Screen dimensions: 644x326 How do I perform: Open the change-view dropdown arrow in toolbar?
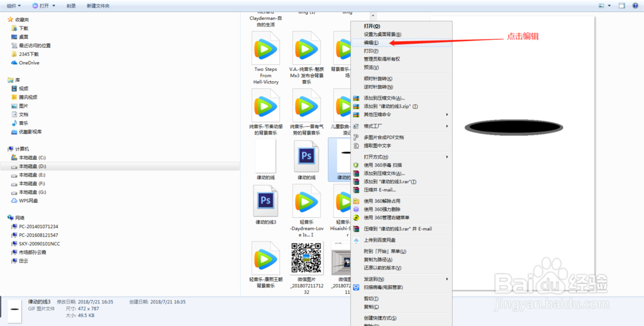(x=609, y=6)
